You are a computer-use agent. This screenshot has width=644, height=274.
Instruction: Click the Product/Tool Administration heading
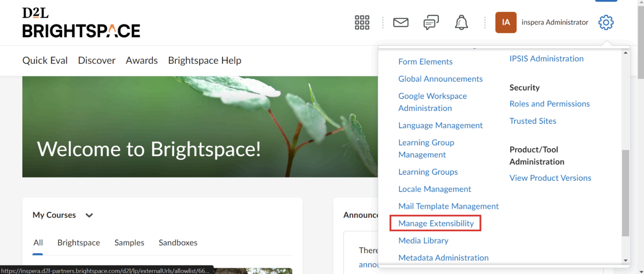click(x=537, y=155)
